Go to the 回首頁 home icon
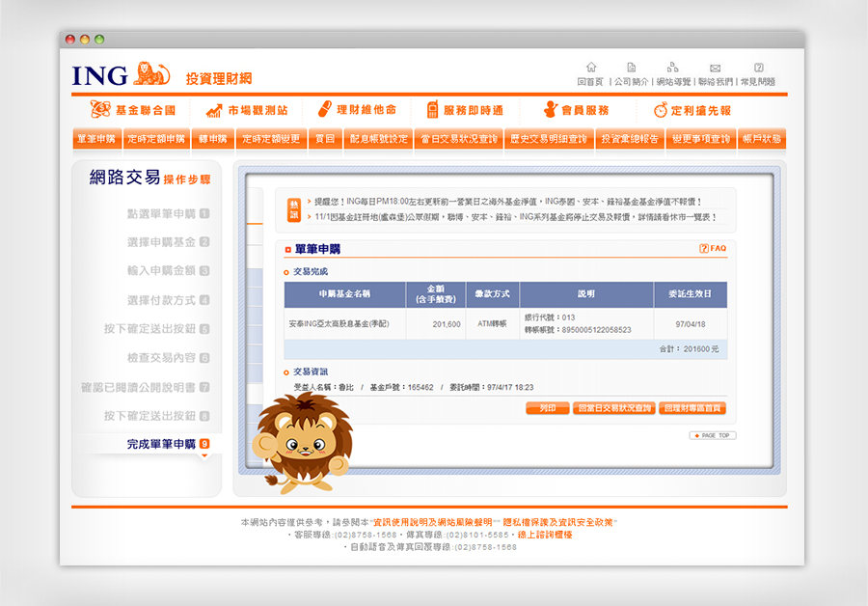 [591, 68]
